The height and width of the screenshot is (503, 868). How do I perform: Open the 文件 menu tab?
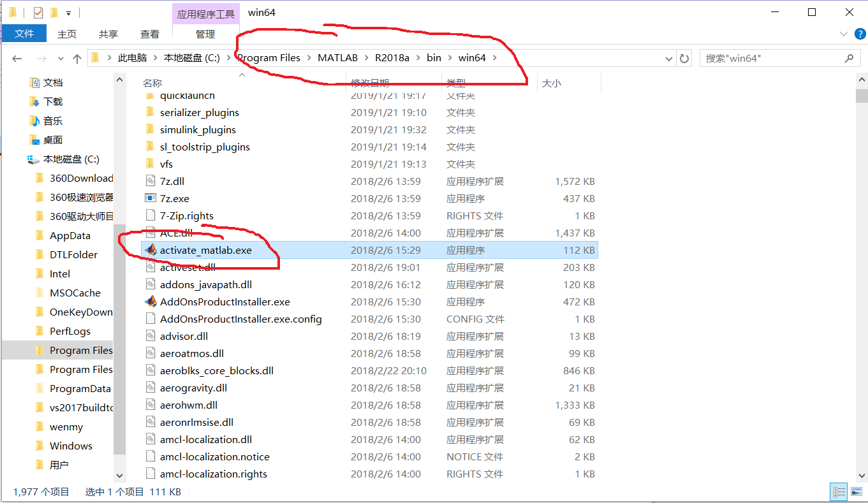(x=24, y=34)
